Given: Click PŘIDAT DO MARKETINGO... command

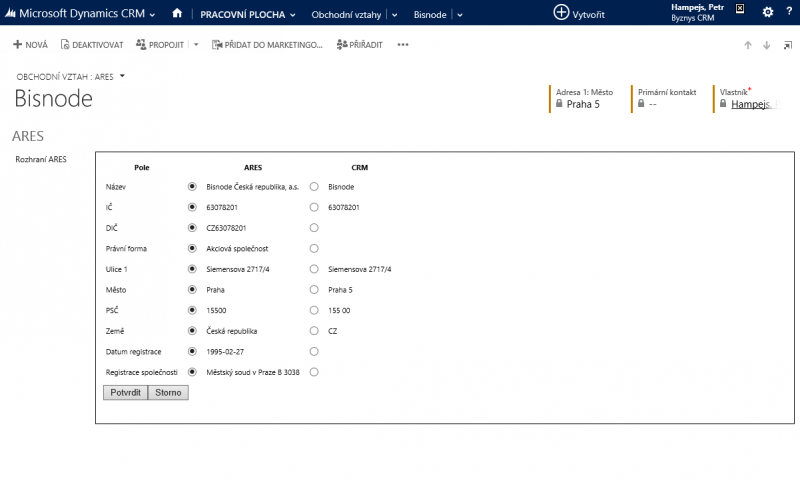Looking at the screenshot, I should 267,45.
